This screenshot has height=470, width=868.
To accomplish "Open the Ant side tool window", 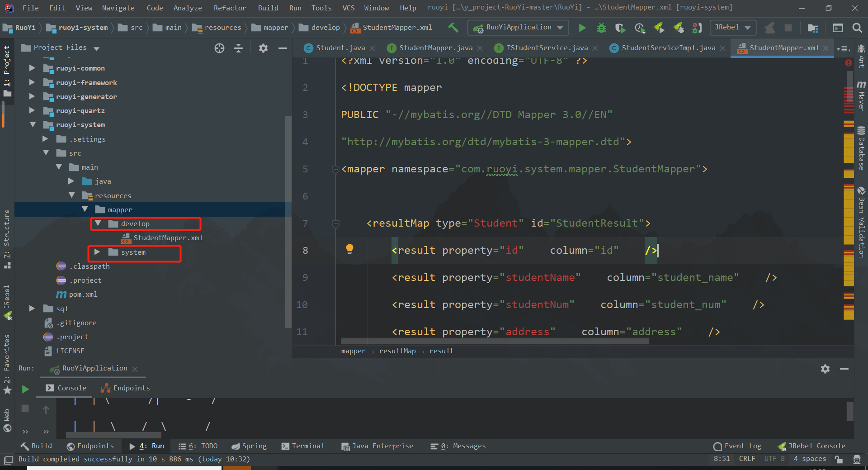I will point(861,56).
